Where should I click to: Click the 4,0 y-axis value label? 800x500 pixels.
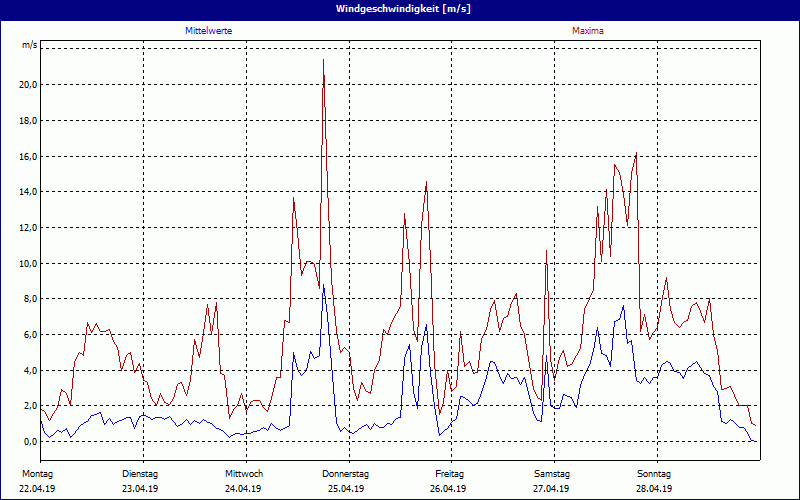(x=29, y=371)
